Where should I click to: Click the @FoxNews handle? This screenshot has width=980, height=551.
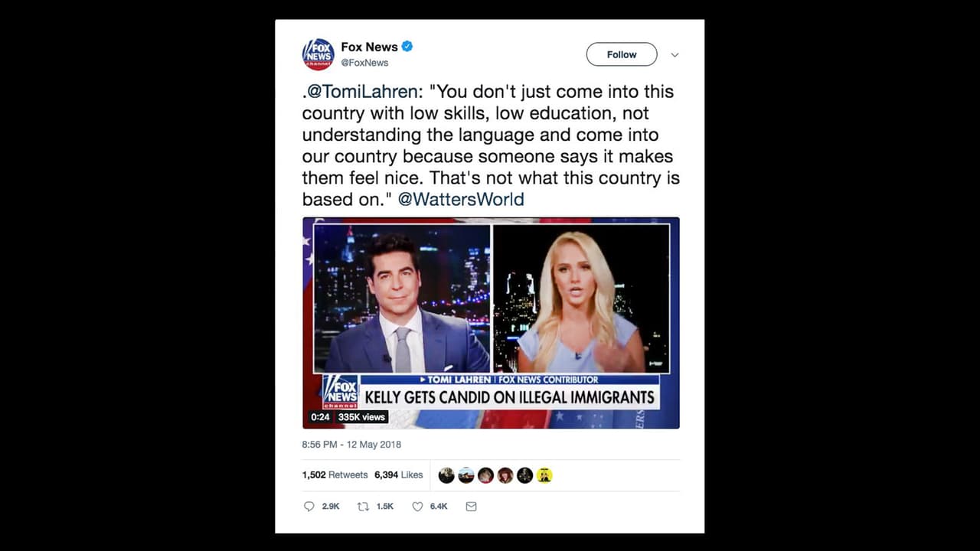tap(364, 63)
